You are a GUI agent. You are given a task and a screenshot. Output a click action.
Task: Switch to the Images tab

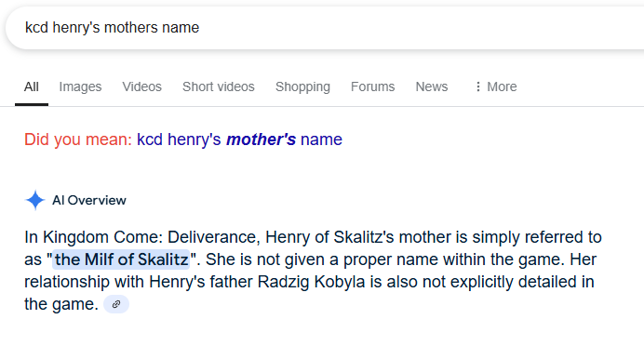pyautogui.click(x=80, y=86)
